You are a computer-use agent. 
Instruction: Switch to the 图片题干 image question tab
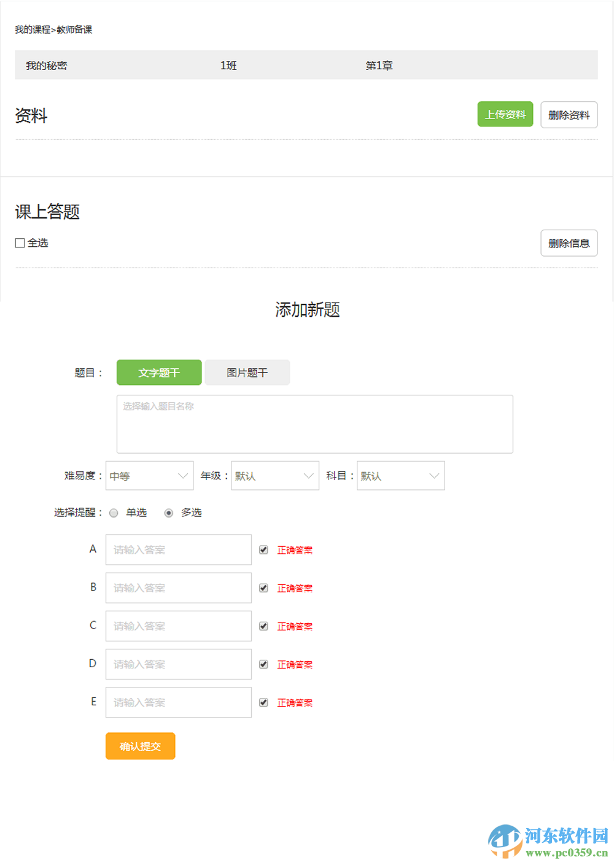click(247, 372)
